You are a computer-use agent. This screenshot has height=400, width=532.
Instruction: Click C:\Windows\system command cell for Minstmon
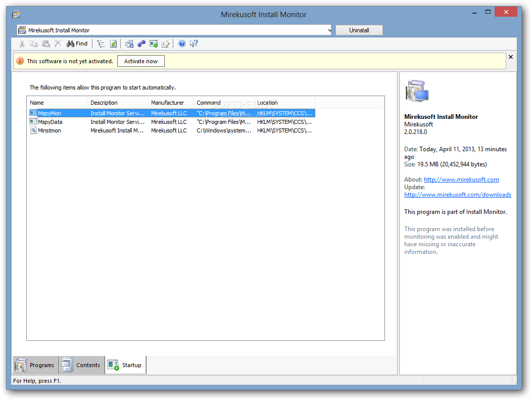224,130
